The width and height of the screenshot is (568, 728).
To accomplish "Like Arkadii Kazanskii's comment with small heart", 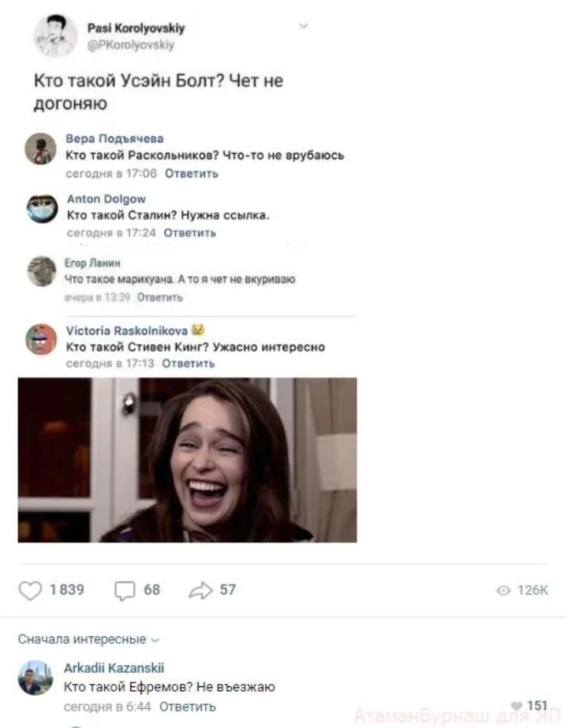I will [x=517, y=705].
